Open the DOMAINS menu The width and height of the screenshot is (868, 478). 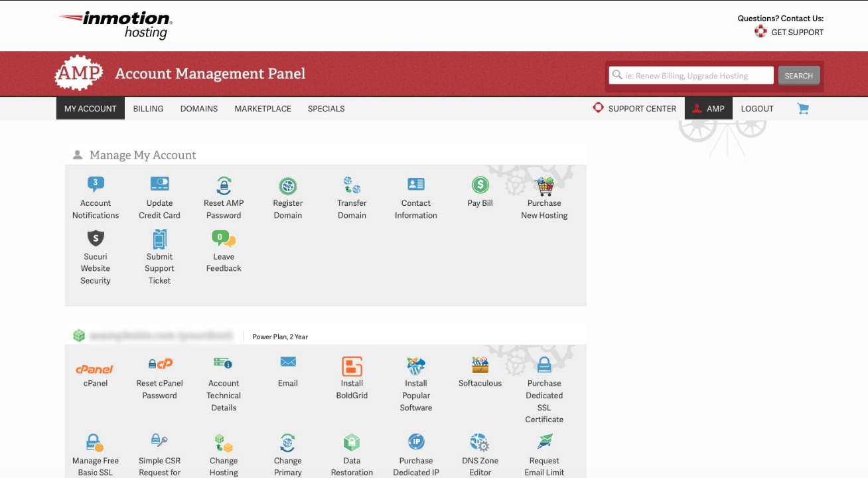click(199, 109)
